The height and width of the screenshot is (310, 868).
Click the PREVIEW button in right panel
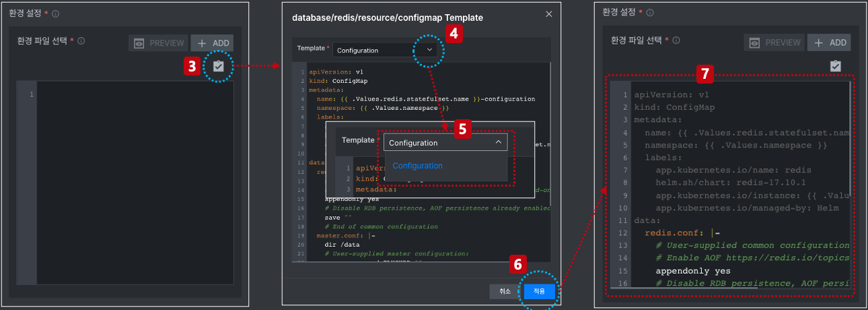tap(774, 42)
